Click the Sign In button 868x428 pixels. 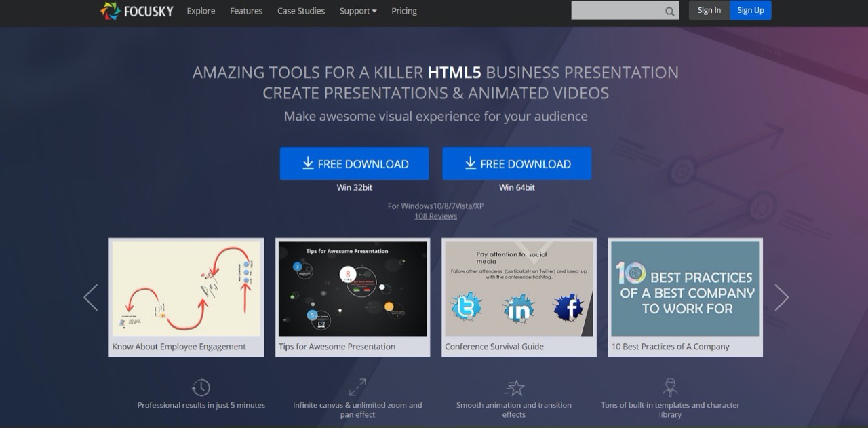709,10
